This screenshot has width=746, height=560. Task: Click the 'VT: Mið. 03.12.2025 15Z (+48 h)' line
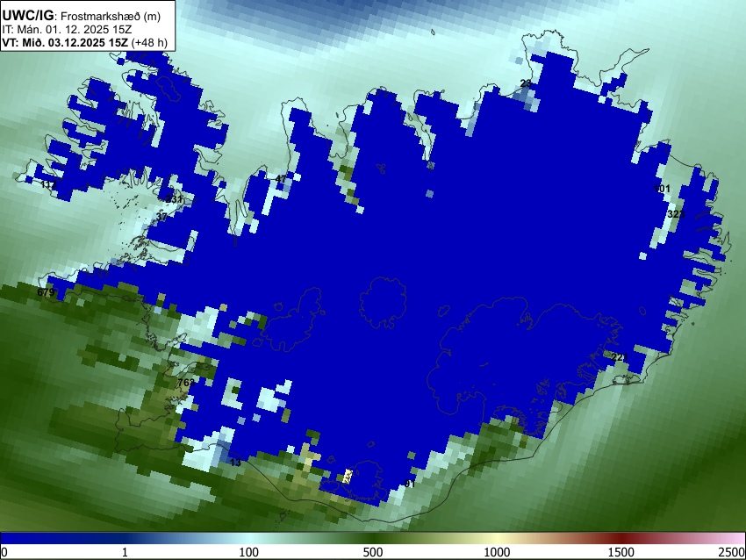coord(84,42)
